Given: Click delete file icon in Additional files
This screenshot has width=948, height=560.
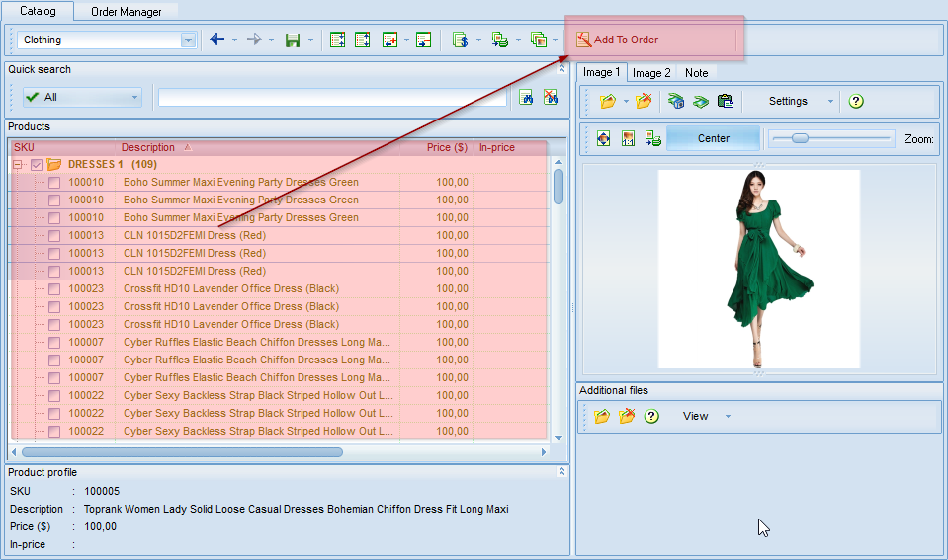Looking at the screenshot, I should click(x=627, y=416).
